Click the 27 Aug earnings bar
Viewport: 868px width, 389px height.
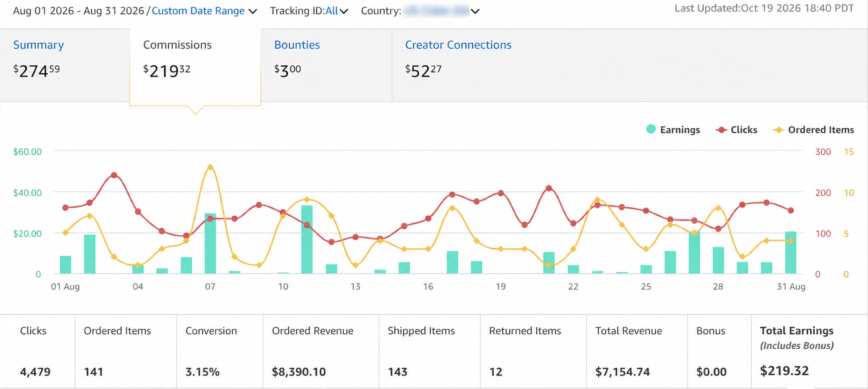pos(694,252)
